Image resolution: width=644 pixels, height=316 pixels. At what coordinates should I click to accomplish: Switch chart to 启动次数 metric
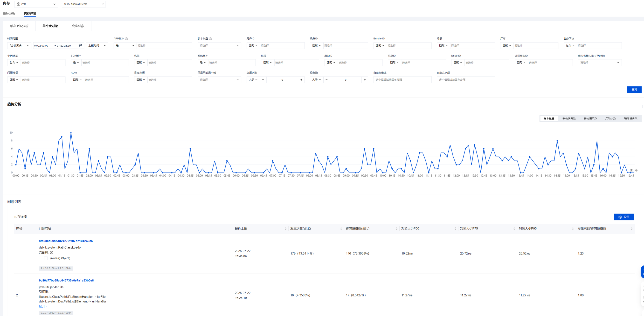pos(610,118)
